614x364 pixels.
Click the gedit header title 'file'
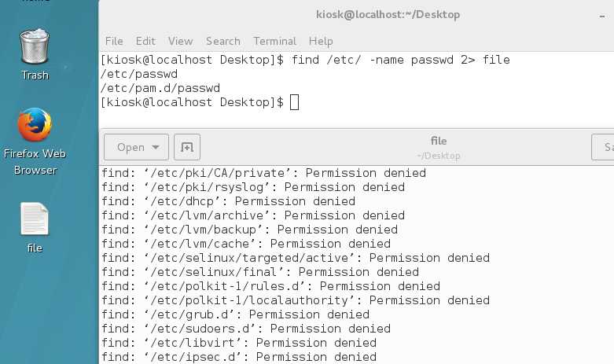439,141
